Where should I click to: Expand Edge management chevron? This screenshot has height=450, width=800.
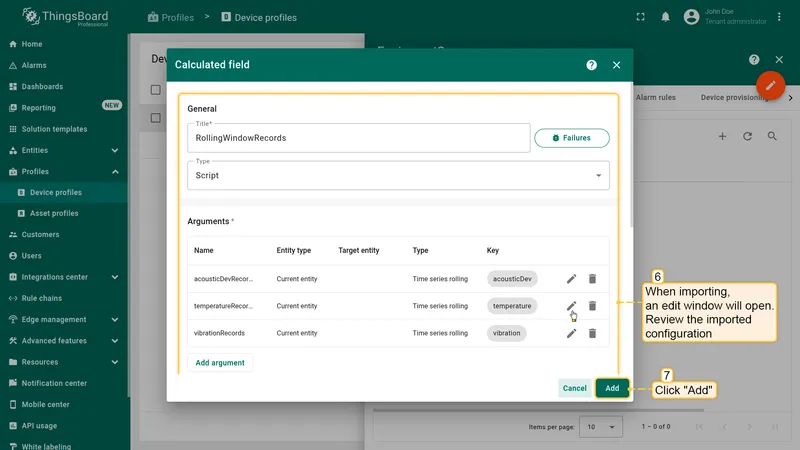[115, 319]
